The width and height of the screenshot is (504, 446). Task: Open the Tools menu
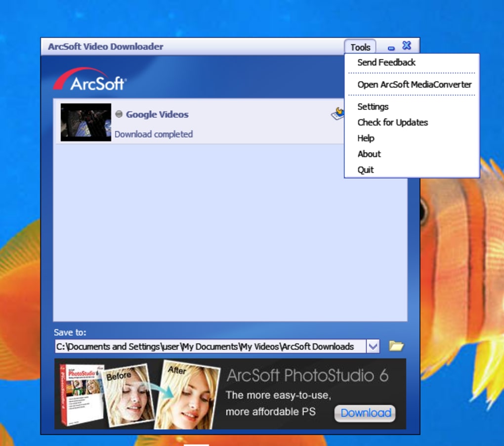pyautogui.click(x=360, y=47)
